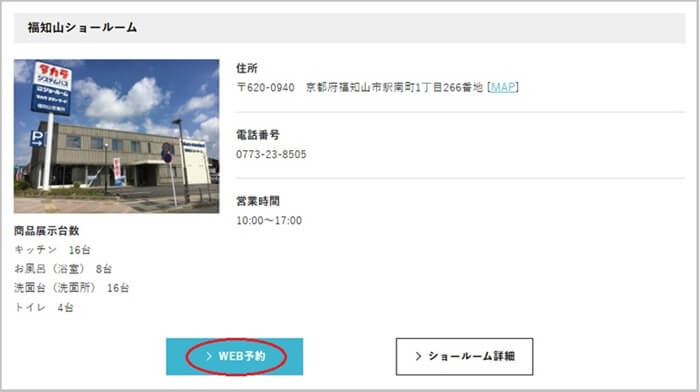Image resolution: width=700 pixels, height=392 pixels.
Task: Open ショールーム詳細 button
Action: (464, 356)
